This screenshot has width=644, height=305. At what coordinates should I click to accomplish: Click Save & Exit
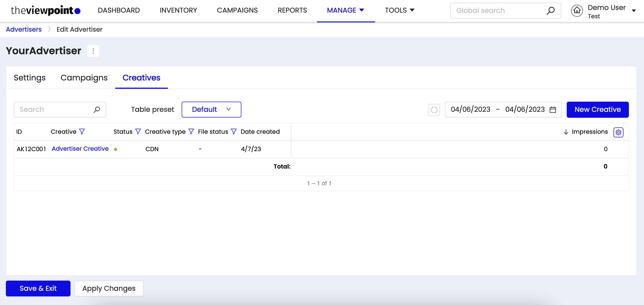point(38,288)
